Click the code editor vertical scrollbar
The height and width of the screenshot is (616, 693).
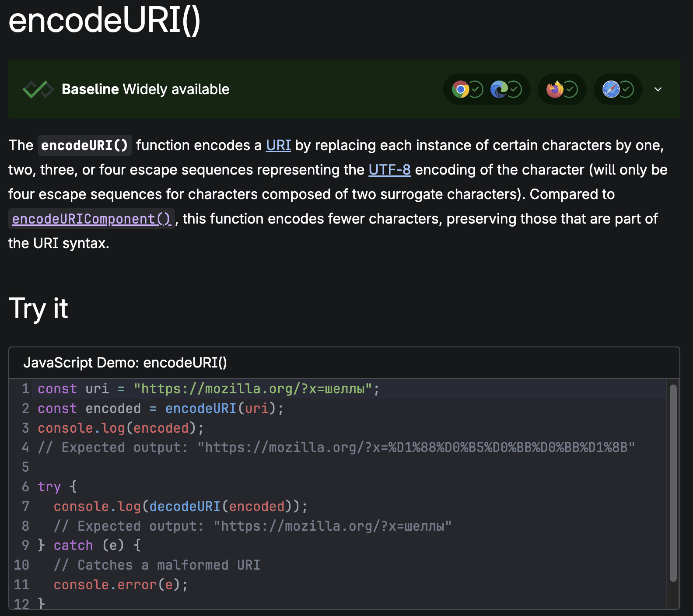pyautogui.click(x=673, y=481)
